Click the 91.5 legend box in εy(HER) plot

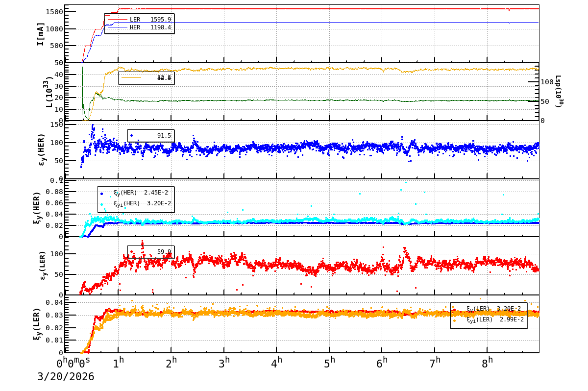pyautogui.click(x=151, y=136)
